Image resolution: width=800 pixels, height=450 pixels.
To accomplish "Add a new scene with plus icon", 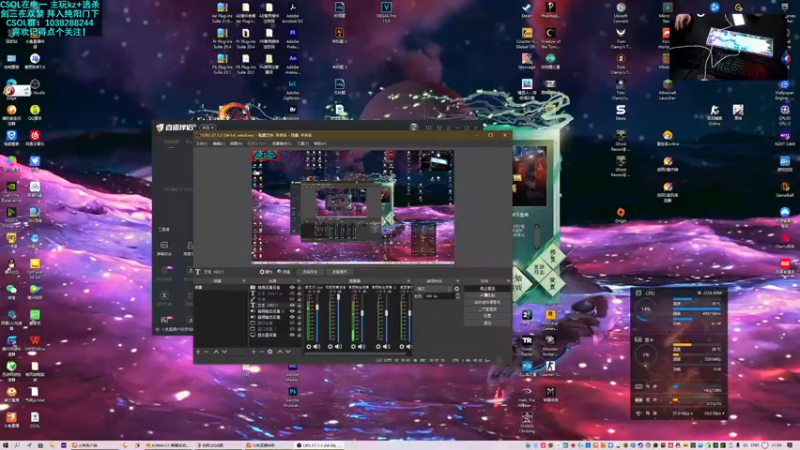I will 198,352.
